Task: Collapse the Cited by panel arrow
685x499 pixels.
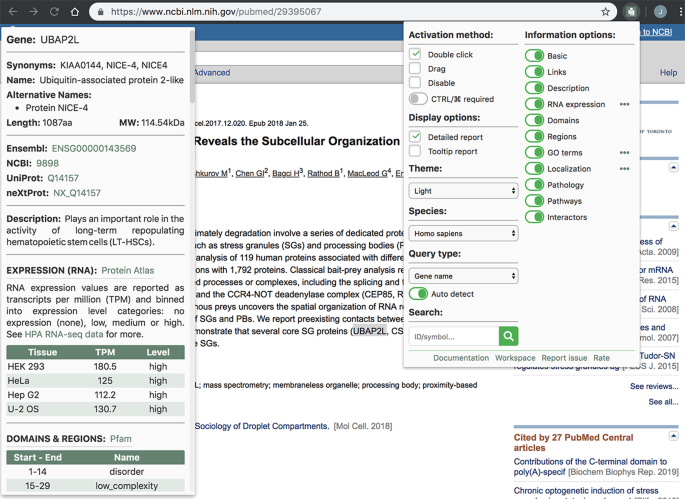Action: (x=673, y=436)
